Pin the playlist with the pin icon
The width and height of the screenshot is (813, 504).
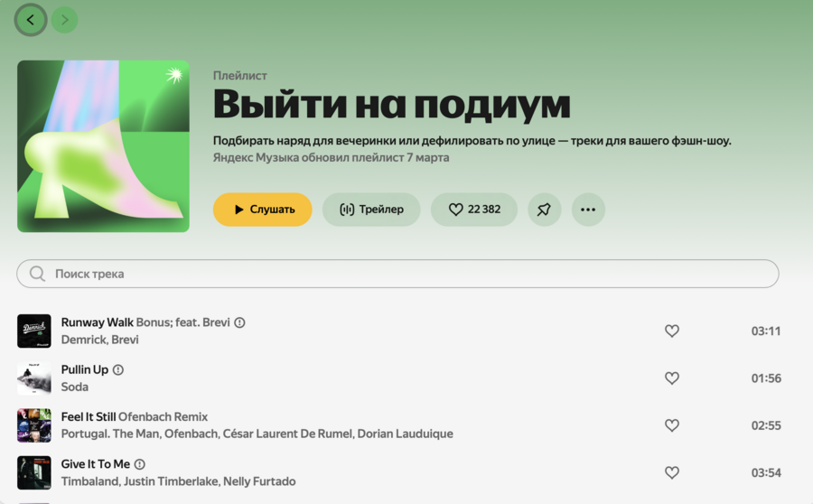point(544,210)
